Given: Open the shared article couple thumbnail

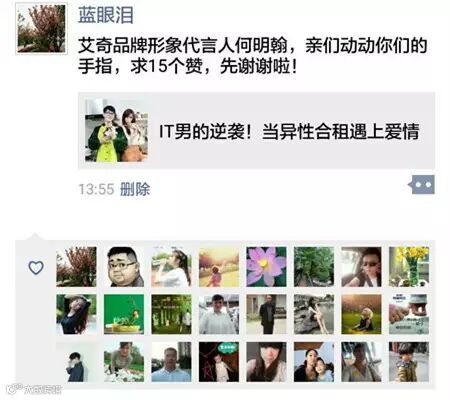Looking at the screenshot, I should 116,131.
